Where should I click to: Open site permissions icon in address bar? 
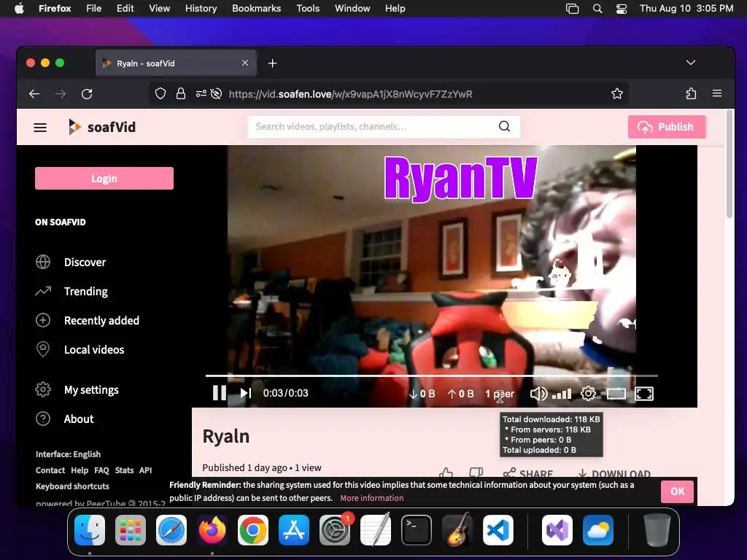(x=201, y=94)
